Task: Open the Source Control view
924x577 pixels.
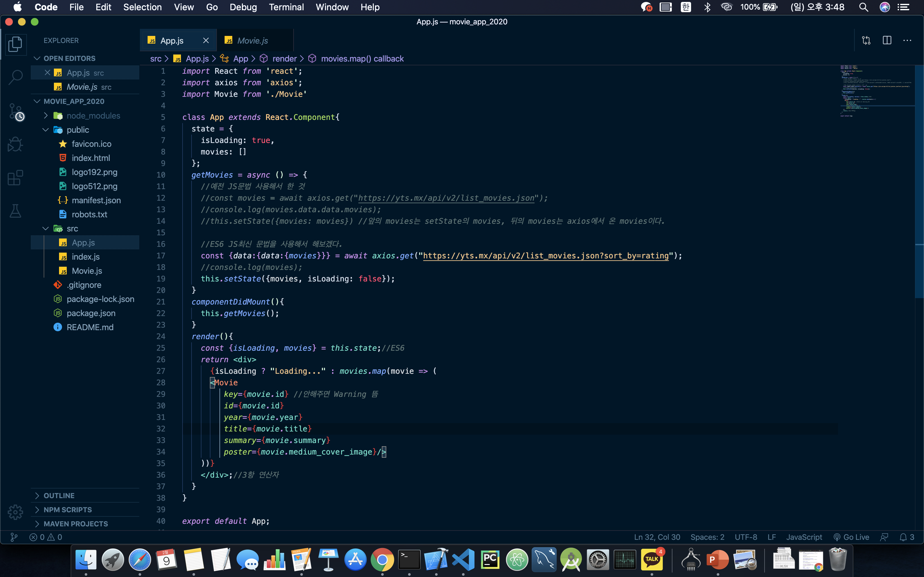Action: (15, 112)
